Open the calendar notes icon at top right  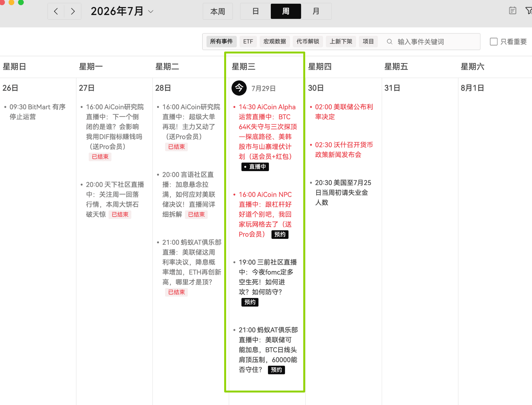click(513, 11)
